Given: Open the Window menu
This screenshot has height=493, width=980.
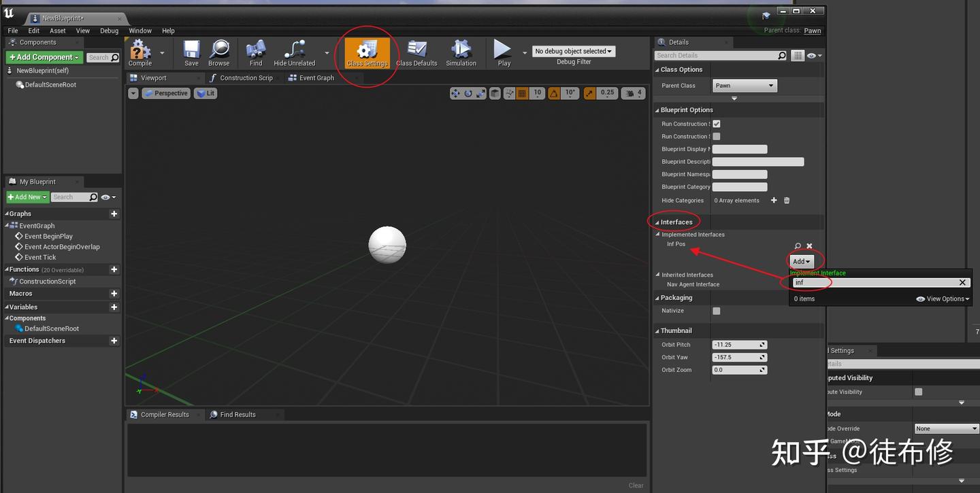Looking at the screenshot, I should (x=140, y=31).
